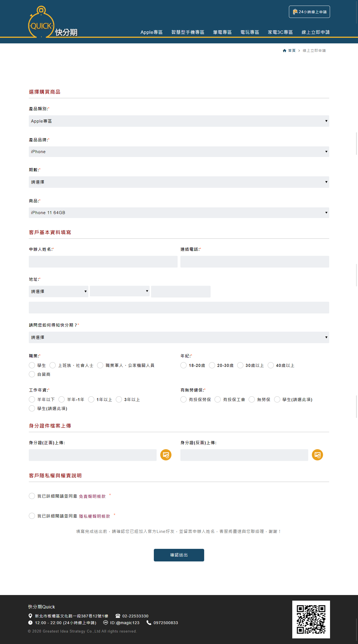
Task: Click the Line ID icon in the footer
Action: (105, 622)
